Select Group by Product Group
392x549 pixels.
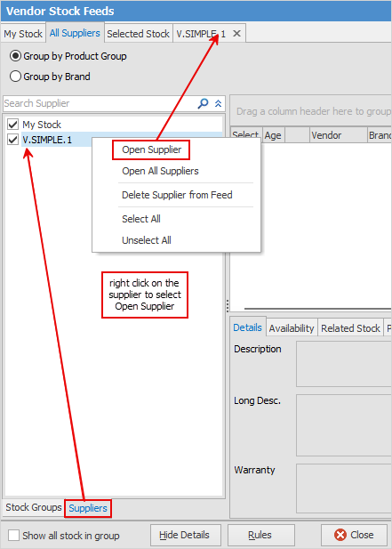15,56
